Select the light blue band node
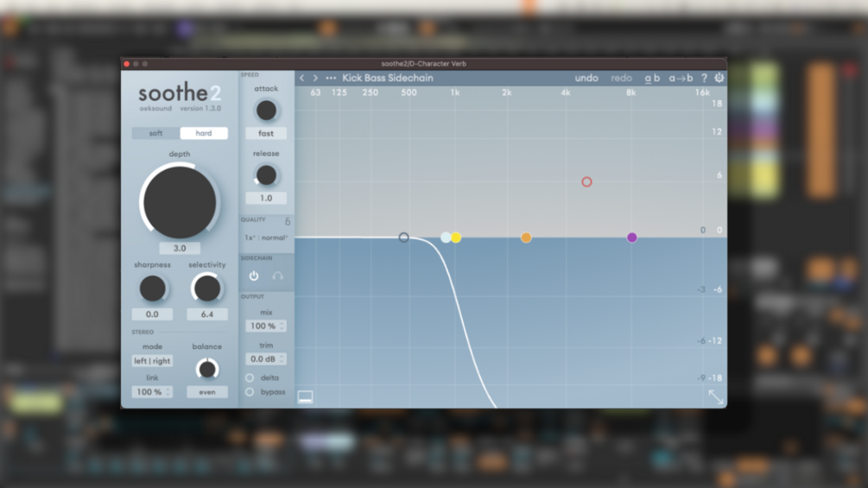The height and width of the screenshot is (488, 868). [x=446, y=238]
